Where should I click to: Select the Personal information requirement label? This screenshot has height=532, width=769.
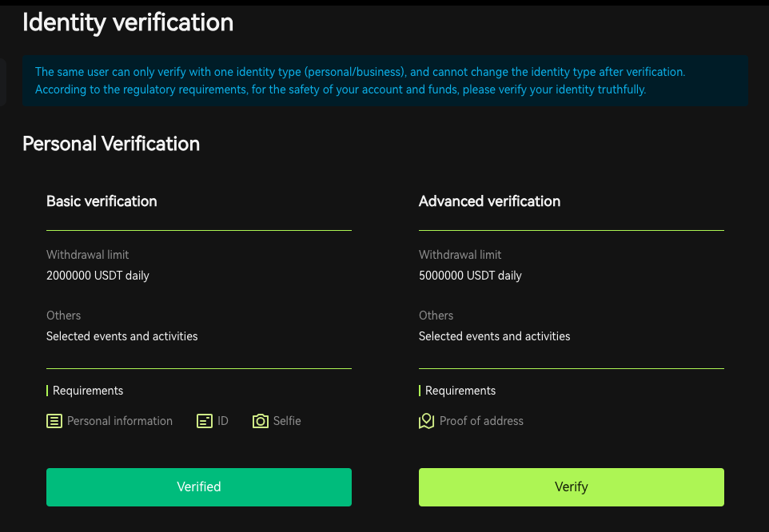tap(120, 421)
